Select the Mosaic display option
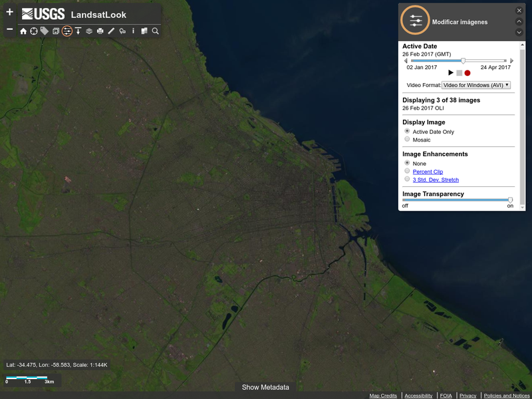The width and height of the screenshot is (532, 399). [407, 140]
